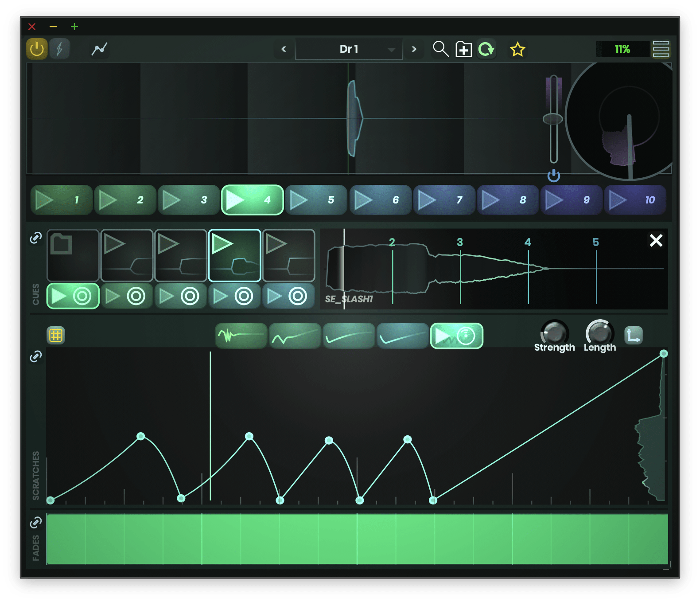
Task: Select the fourth scratch curve shape
Action: click(x=403, y=336)
